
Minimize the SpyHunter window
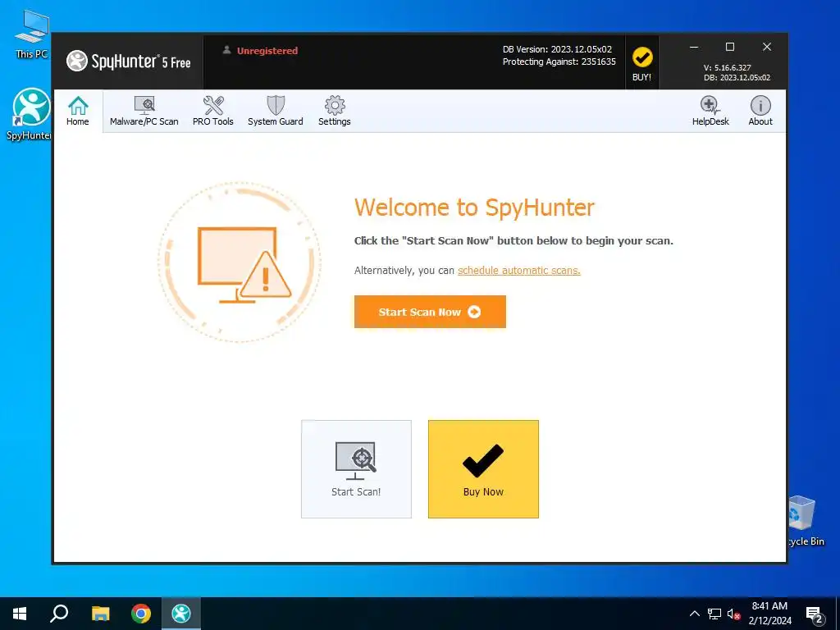pyautogui.click(x=694, y=47)
